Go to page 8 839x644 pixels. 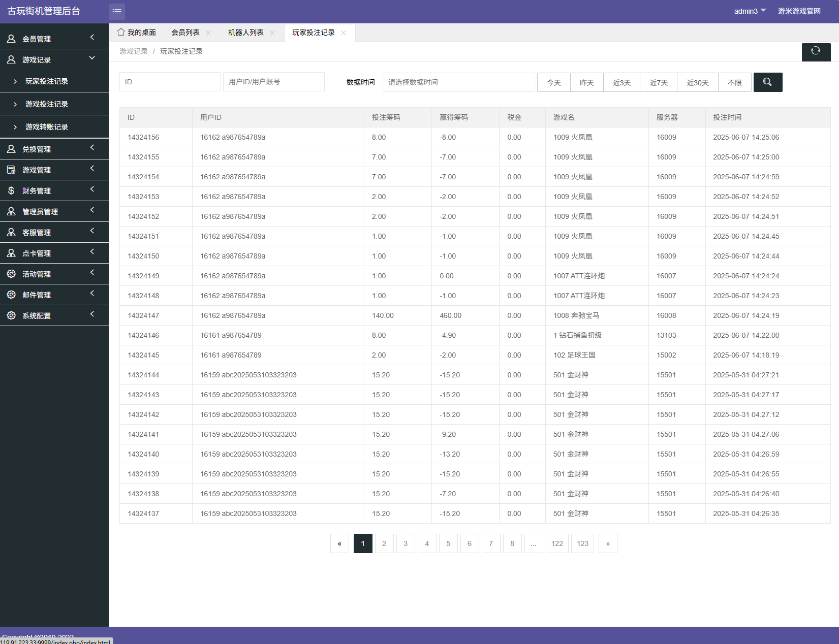tap(512, 543)
